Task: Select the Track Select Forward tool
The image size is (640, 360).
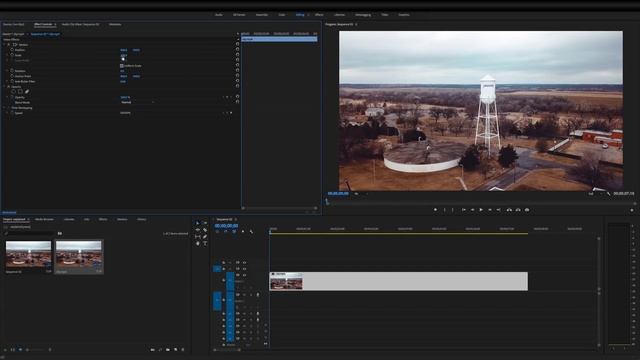Action: [x=205, y=223]
